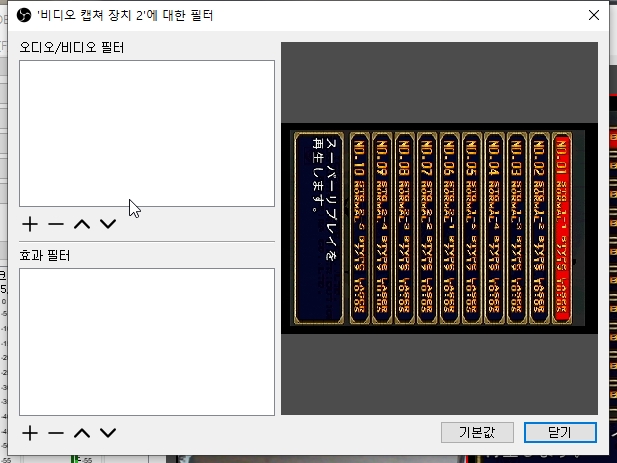Click the NO.10 replay entry in preview
The height and width of the screenshot is (463, 617).
tap(359, 228)
